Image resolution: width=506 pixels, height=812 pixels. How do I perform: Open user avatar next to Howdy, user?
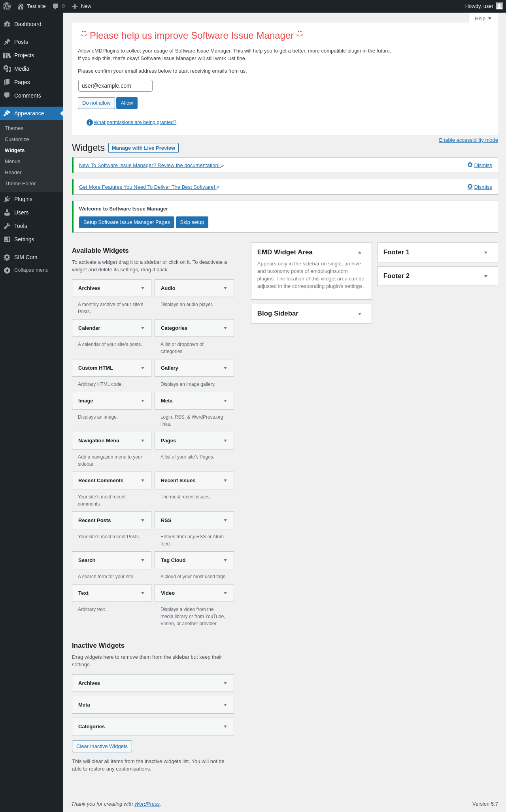pyautogui.click(x=499, y=6)
